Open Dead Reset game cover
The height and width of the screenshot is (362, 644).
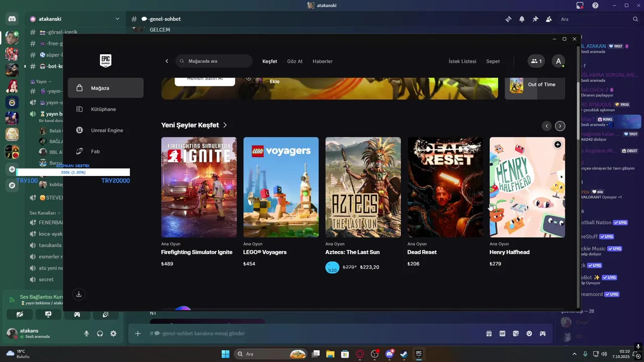(445, 187)
